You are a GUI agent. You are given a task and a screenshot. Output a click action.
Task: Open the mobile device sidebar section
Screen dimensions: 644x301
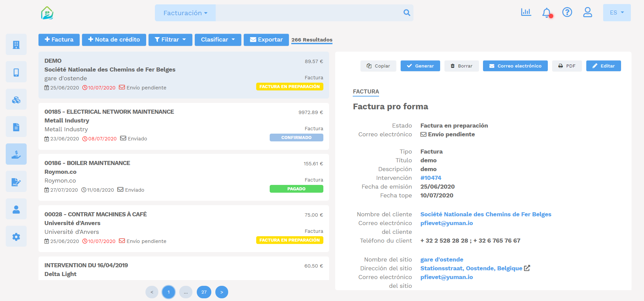tap(16, 72)
